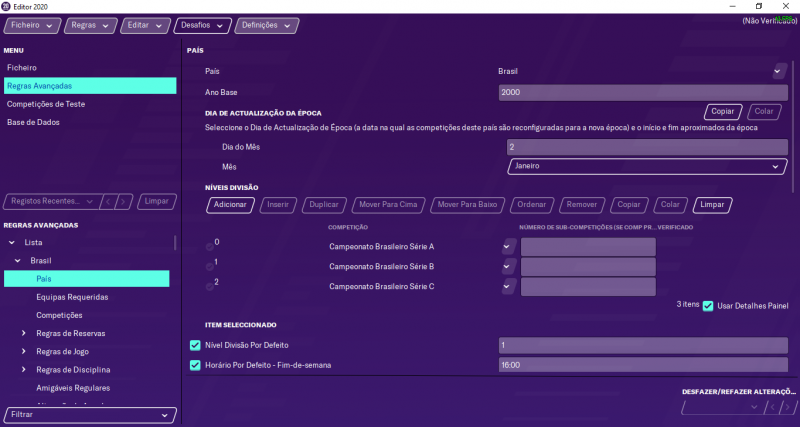Click Copiar for season update day
Screen dimensions: 800x427
tap(722, 112)
